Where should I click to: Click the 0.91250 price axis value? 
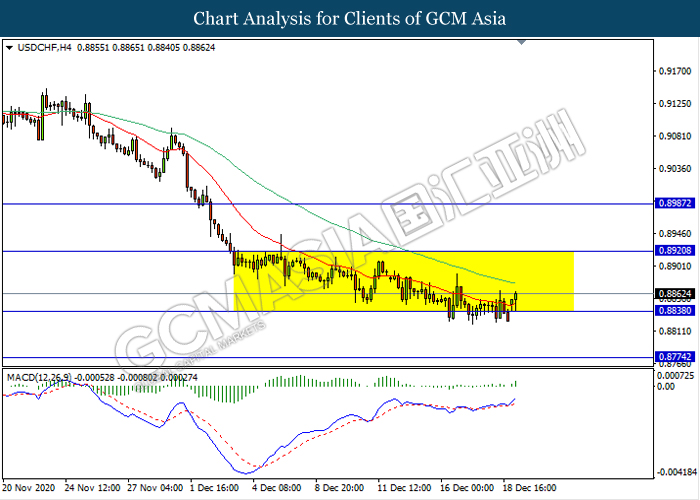tap(675, 104)
